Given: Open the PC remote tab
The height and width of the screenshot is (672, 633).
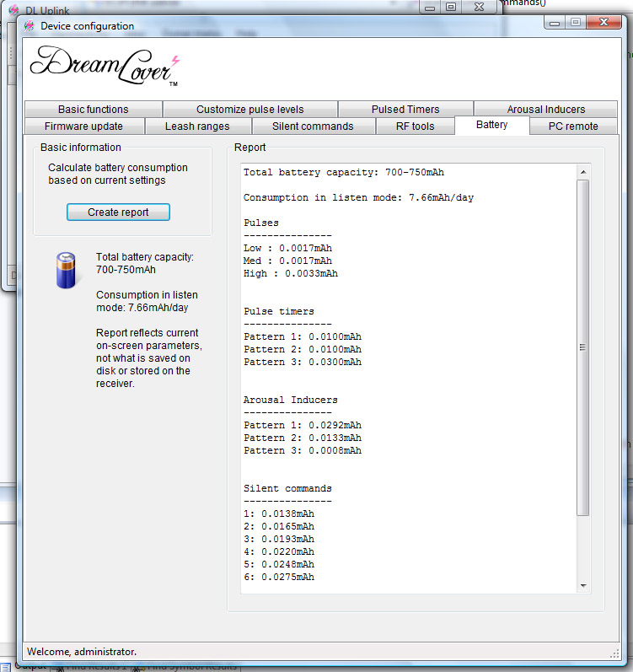Looking at the screenshot, I should click(572, 126).
